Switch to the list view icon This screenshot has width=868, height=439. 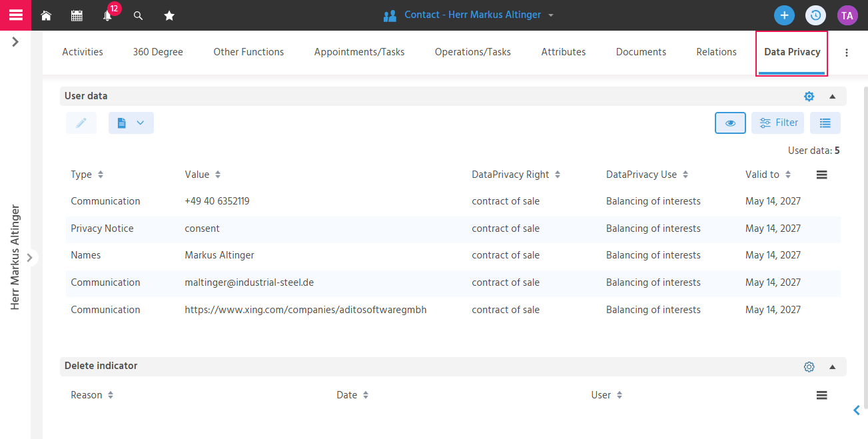[x=825, y=123]
